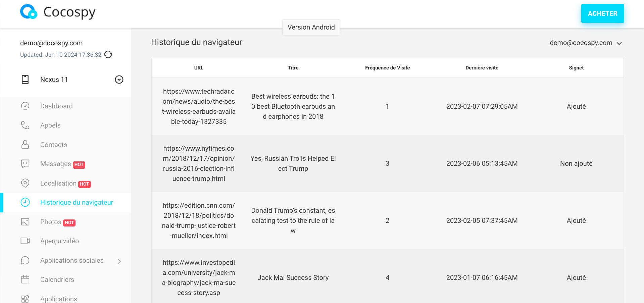Image resolution: width=644 pixels, height=303 pixels.
Task: Click the Cocospy logo icon
Action: 29,12
